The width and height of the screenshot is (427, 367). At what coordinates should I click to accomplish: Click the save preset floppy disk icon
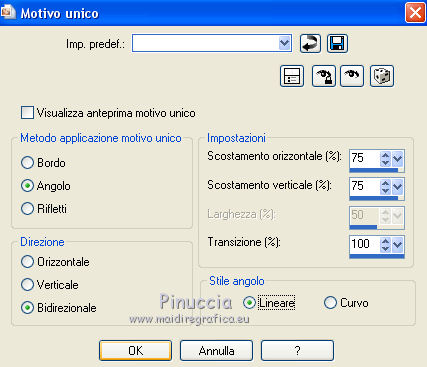(x=337, y=43)
